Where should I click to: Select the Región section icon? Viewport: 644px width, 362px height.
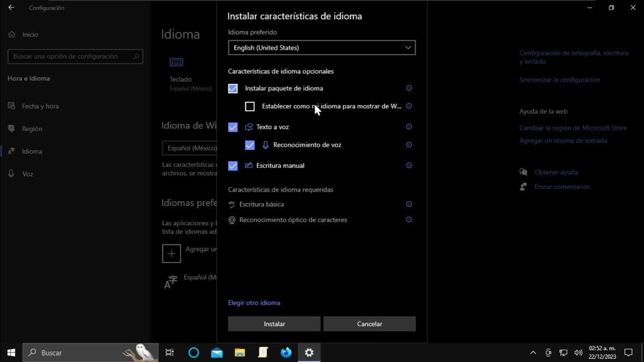point(11,129)
